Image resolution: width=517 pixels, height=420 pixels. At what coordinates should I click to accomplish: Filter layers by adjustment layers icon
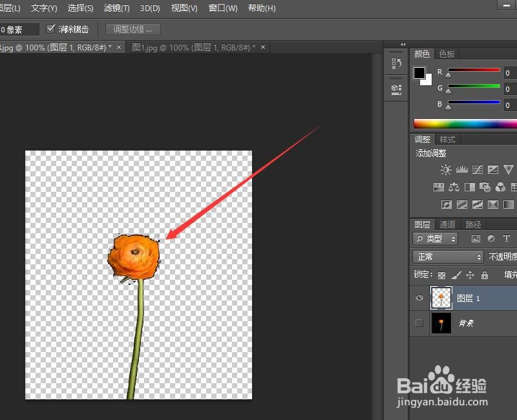click(491, 238)
